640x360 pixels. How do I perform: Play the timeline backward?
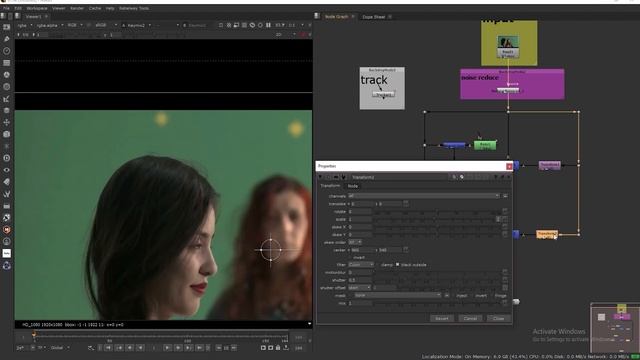coord(140,348)
